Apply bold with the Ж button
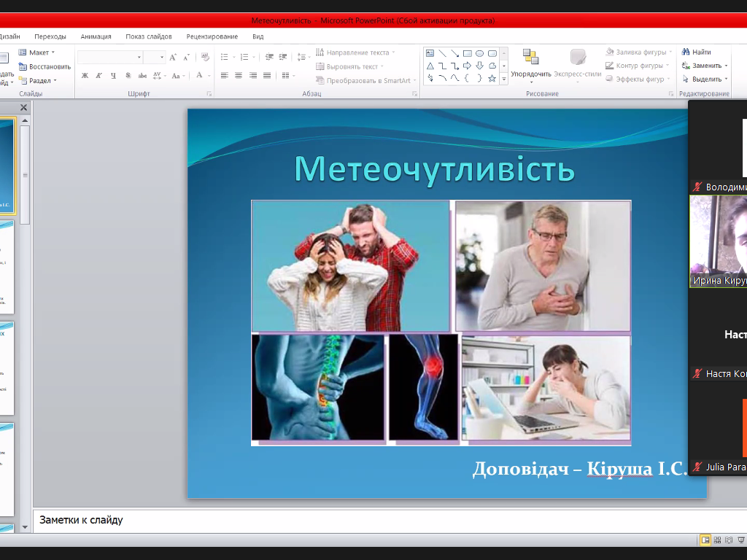747x560 pixels. point(85,75)
